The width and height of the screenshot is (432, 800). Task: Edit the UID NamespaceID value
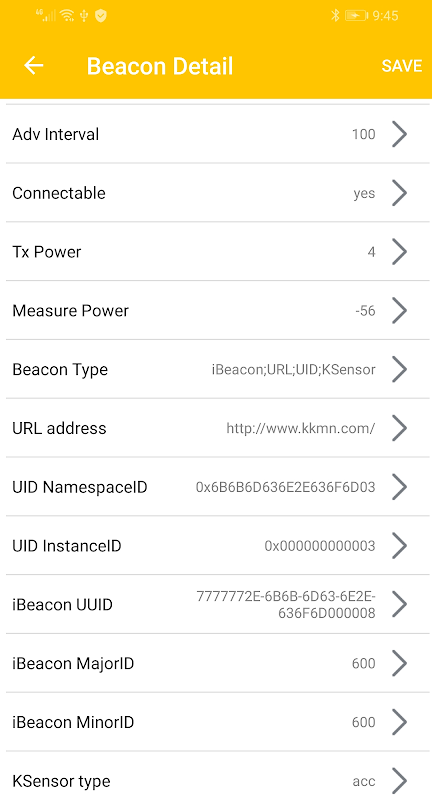point(286,487)
